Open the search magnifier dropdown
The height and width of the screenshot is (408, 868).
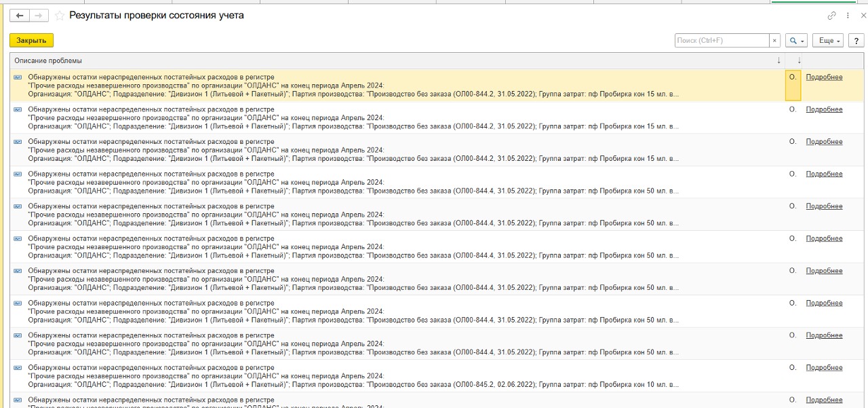[795, 41]
